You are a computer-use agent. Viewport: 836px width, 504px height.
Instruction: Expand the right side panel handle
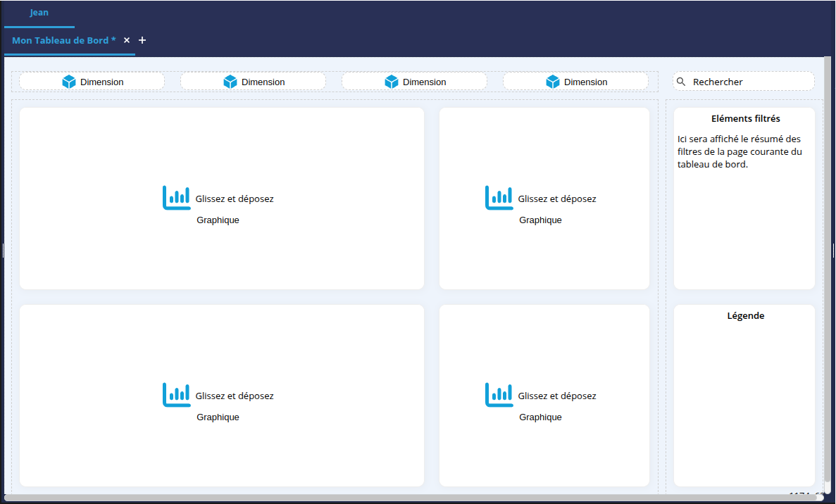click(833, 251)
